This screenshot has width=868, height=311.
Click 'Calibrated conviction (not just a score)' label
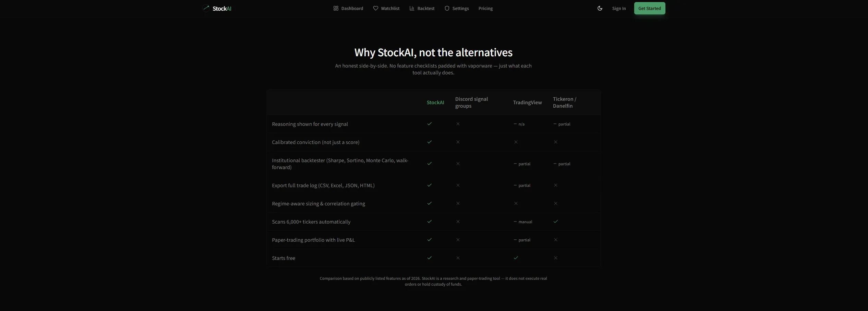(x=316, y=142)
